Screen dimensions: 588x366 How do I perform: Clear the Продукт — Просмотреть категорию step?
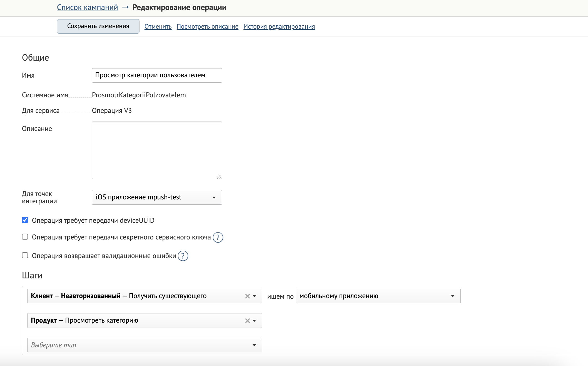pos(247,321)
